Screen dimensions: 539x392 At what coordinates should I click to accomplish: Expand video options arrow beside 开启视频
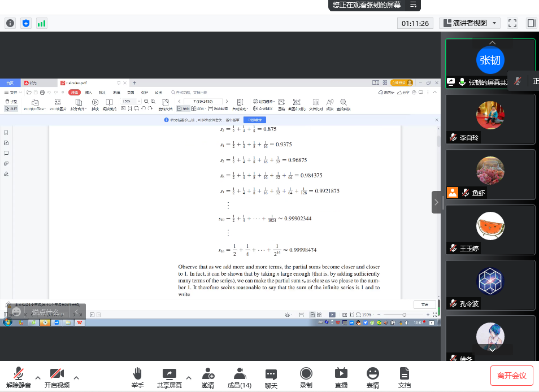coord(76,377)
